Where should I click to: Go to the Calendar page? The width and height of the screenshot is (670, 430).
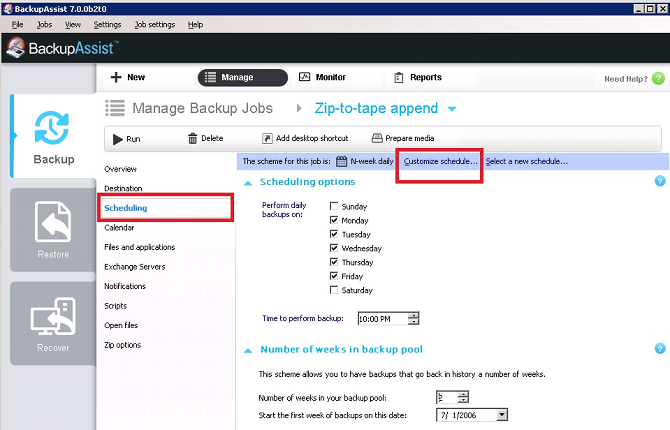tap(119, 227)
